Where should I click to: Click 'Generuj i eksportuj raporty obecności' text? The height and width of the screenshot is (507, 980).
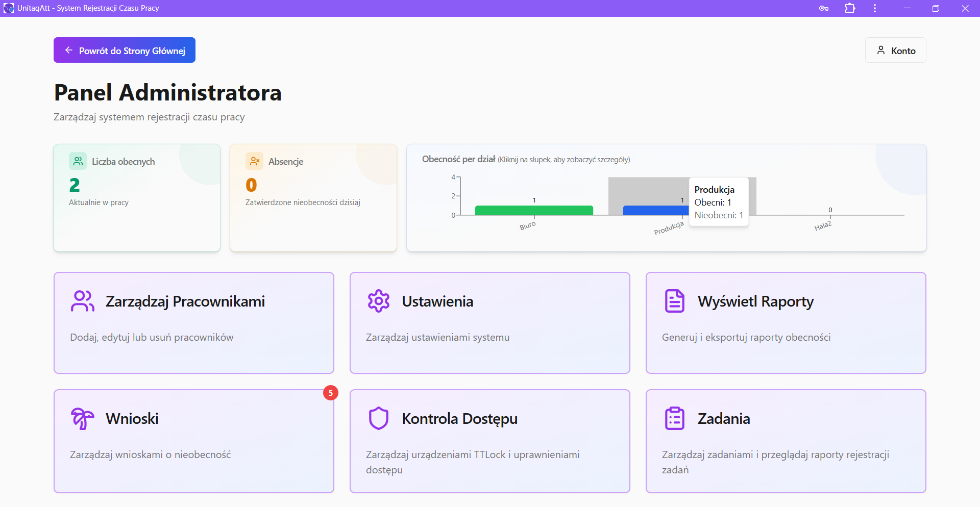pyautogui.click(x=746, y=337)
